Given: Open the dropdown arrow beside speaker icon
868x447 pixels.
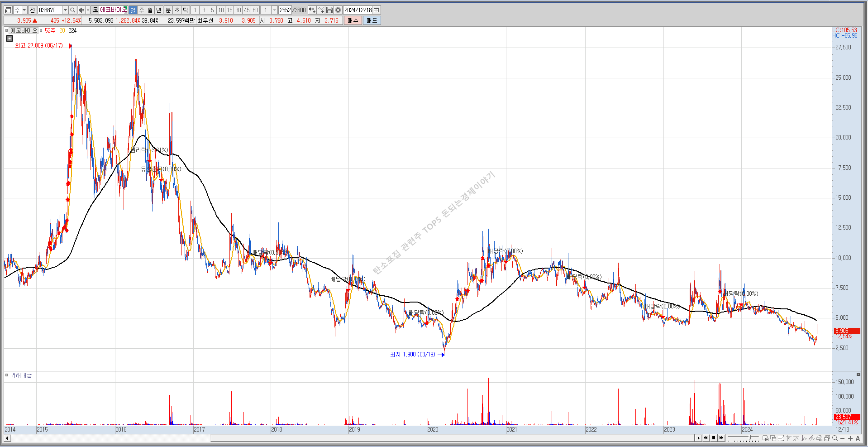Looking at the screenshot, I should pyautogui.click(x=88, y=10).
